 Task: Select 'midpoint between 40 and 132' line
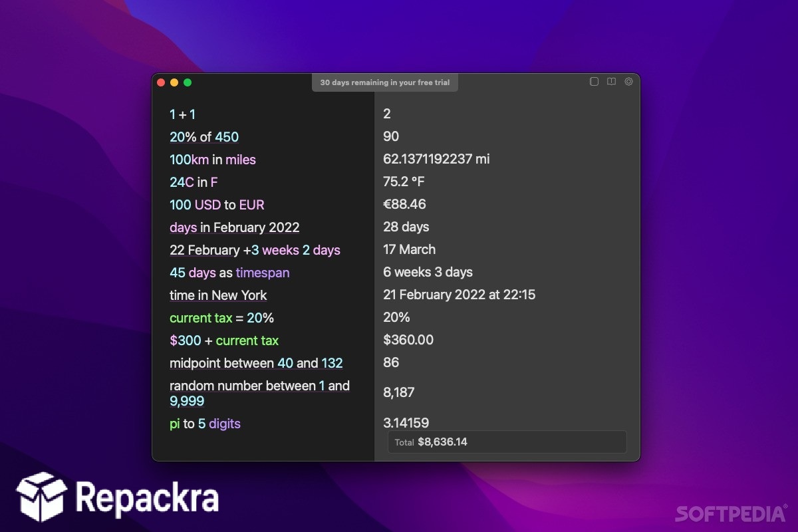(x=256, y=363)
